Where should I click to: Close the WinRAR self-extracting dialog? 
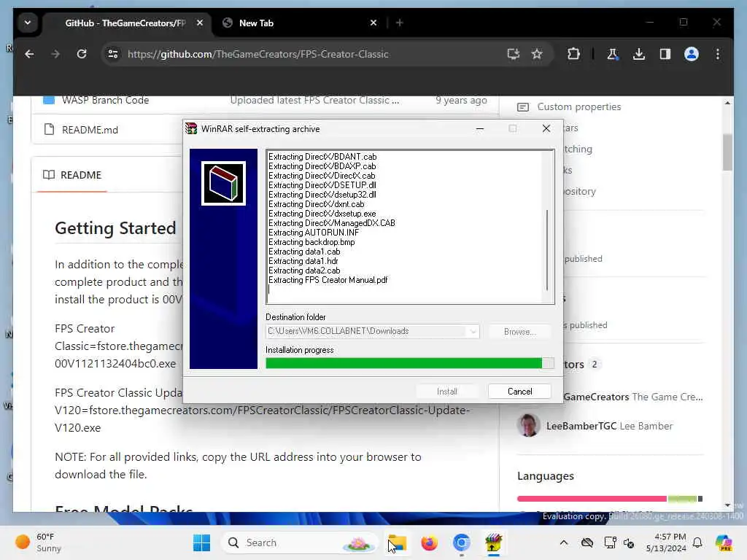click(546, 128)
